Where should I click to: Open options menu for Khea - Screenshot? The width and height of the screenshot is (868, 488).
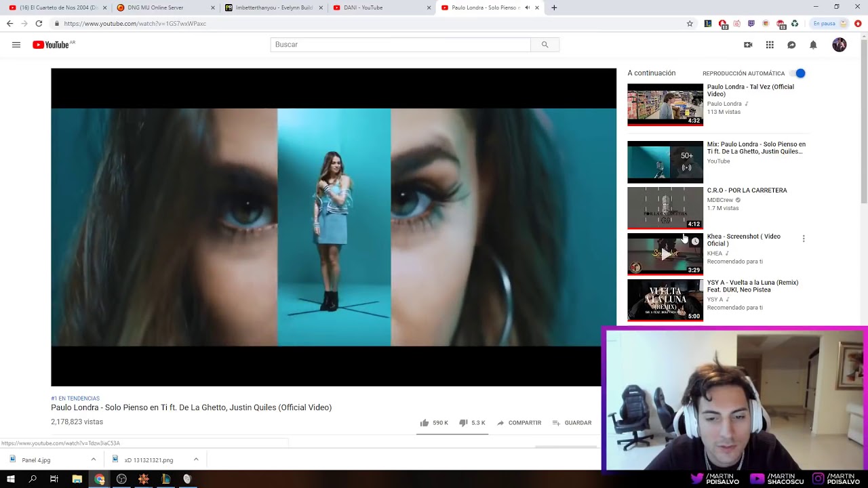click(x=804, y=239)
